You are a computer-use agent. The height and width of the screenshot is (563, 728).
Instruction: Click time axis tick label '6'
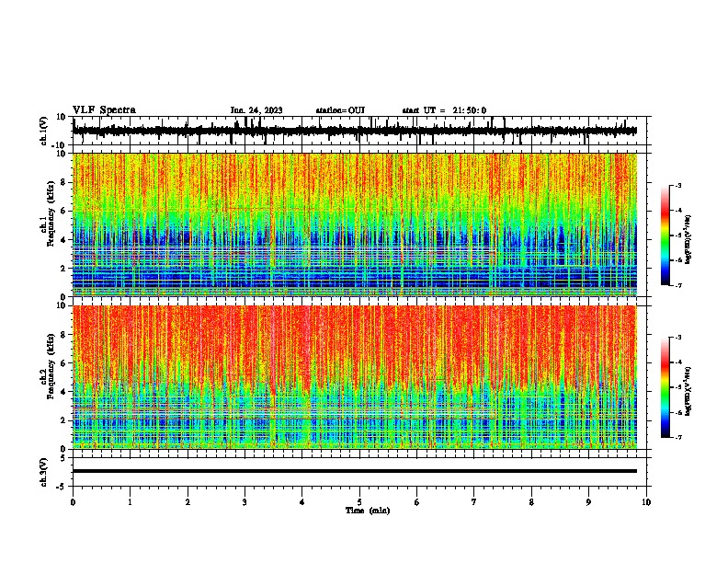coord(417,502)
